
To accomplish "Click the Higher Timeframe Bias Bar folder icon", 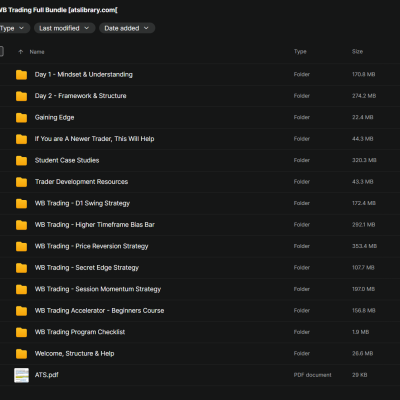I will coord(21,225).
